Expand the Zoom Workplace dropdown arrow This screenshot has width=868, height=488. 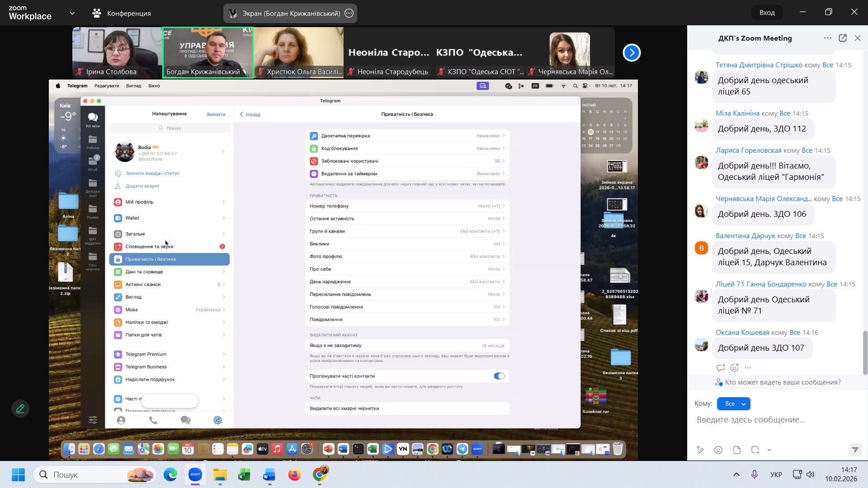click(72, 14)
